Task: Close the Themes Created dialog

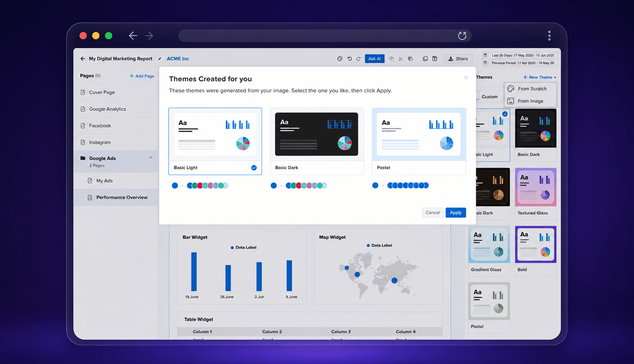Action: pos(466,77)
